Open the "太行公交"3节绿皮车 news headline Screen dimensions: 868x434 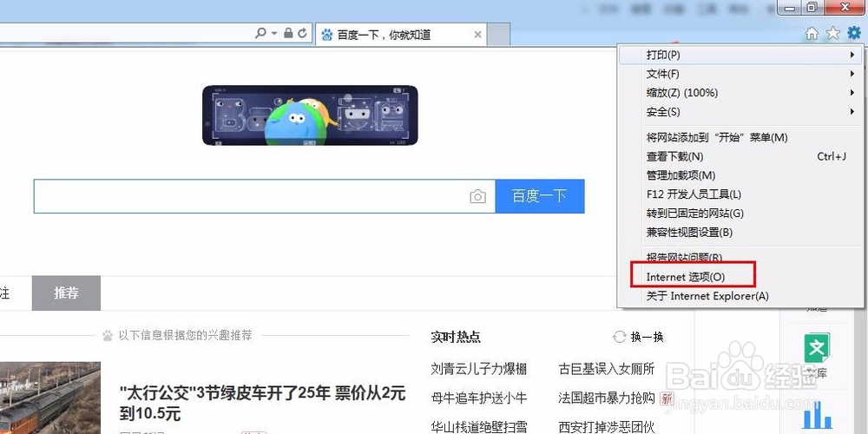pyautogui.click(x=263, y=403)
